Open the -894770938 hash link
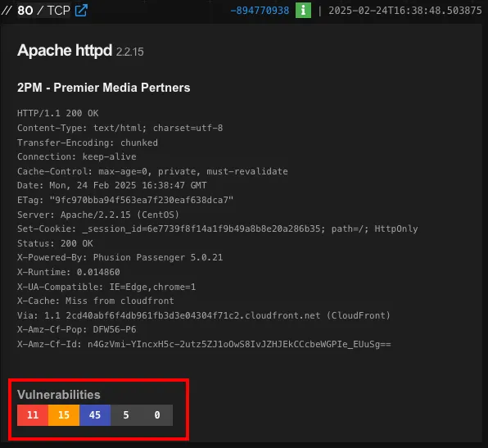This screenshot has width=488, height=448. [260, 11]
